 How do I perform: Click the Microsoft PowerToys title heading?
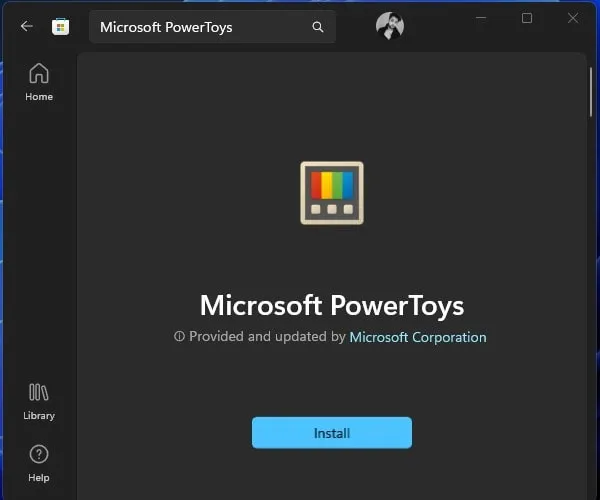point(332,305)
